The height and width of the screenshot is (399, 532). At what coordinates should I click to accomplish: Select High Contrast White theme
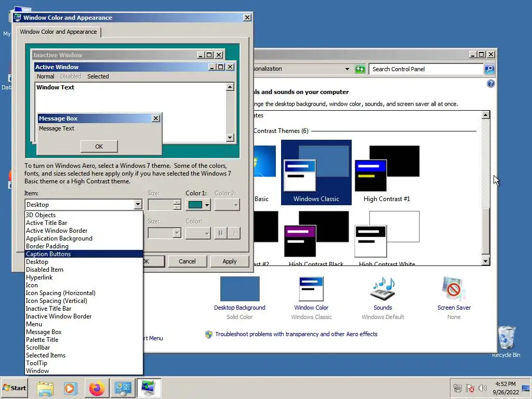pyautogui.click(x=387, y=237)
